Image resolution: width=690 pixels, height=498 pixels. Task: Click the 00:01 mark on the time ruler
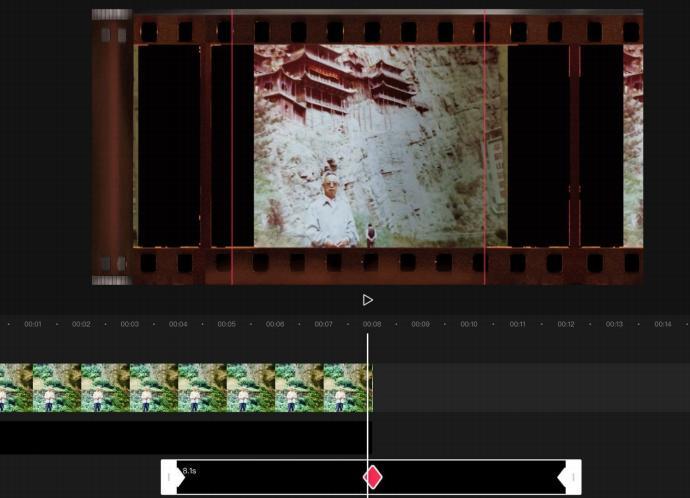33,324
